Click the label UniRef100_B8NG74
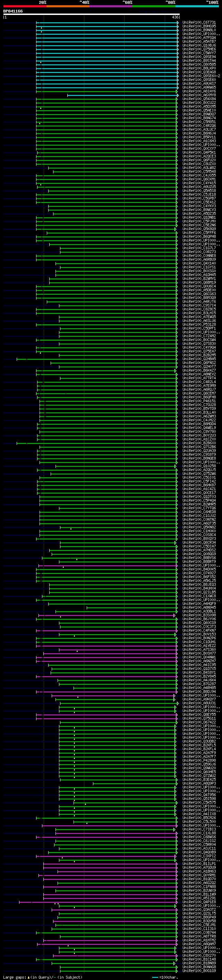Viewport: 222px width, 980px height. point(199,118)
